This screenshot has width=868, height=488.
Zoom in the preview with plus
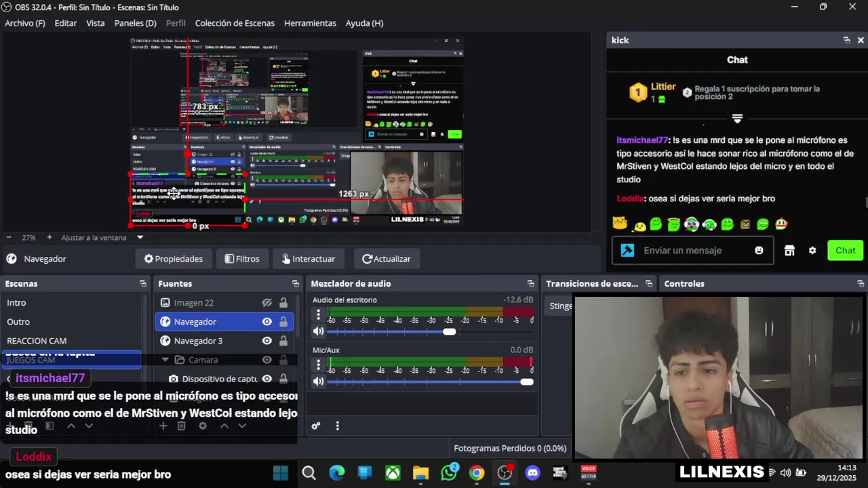tap(49, 237)
